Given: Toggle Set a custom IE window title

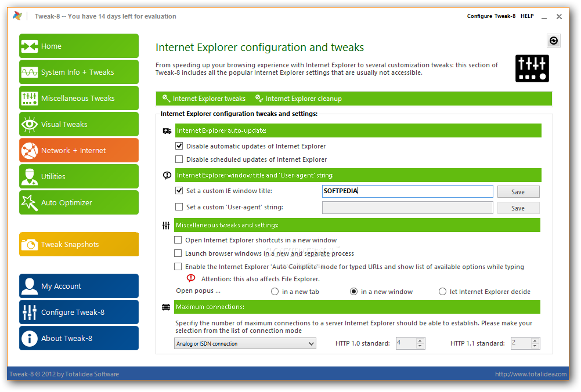Looking at the screenshot, I should [179, 191].
